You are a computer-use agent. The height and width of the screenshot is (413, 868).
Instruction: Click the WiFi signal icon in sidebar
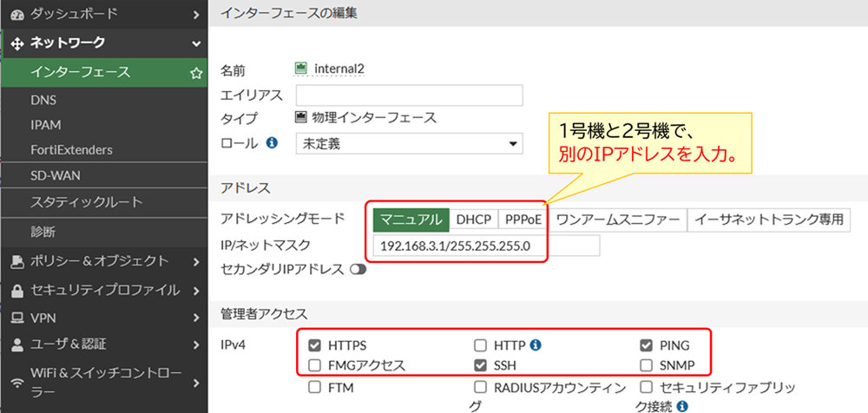click(17, 383)
